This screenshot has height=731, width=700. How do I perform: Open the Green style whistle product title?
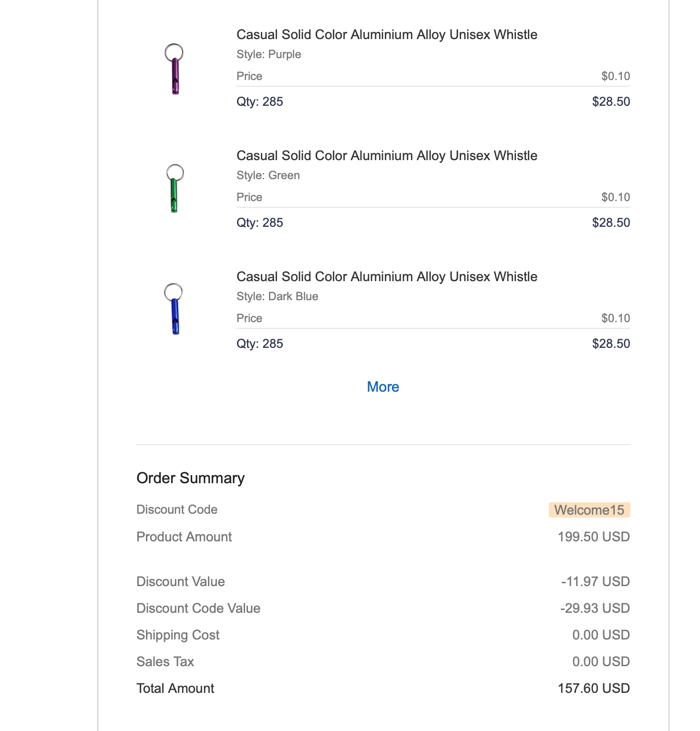[387, 156]
